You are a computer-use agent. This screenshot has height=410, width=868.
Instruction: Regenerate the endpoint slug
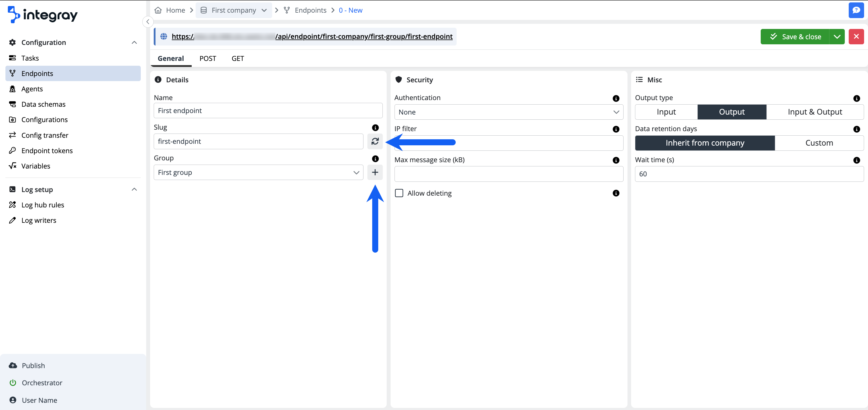(x=375, y=141)
